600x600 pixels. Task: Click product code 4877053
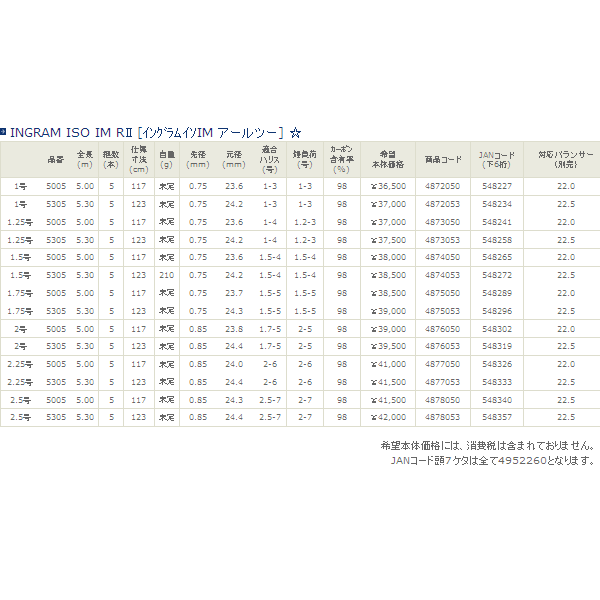442,382
